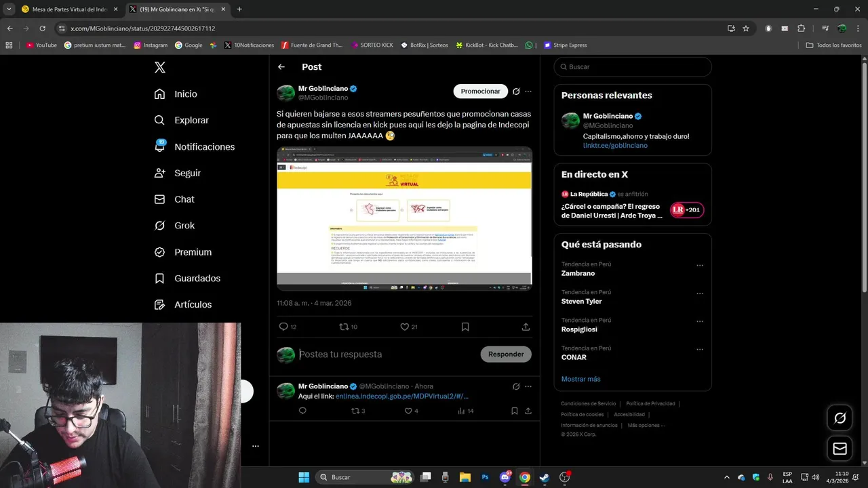The image size is (868, 488).
Task: Open the Instagram bookmark
Action: pos(151,45)
